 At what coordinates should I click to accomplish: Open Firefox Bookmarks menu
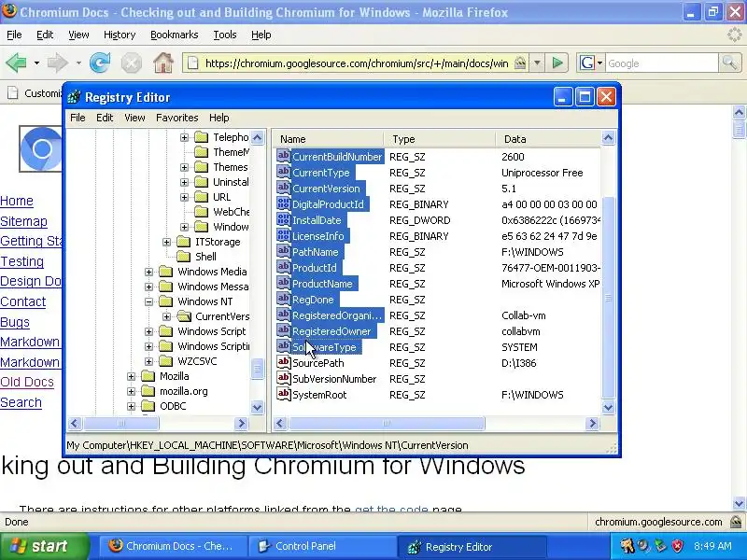click(x=175, y=35)
